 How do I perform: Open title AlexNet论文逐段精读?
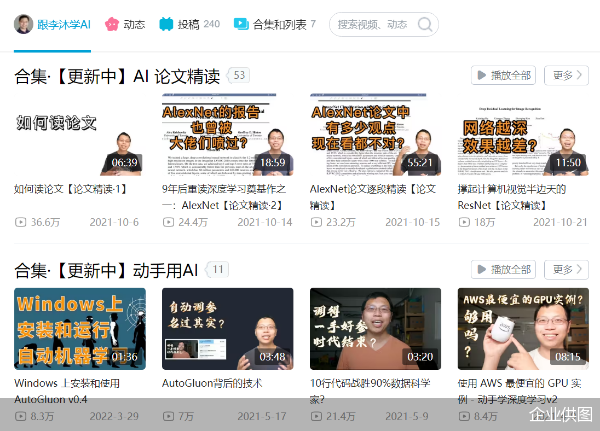click(373, 197)
